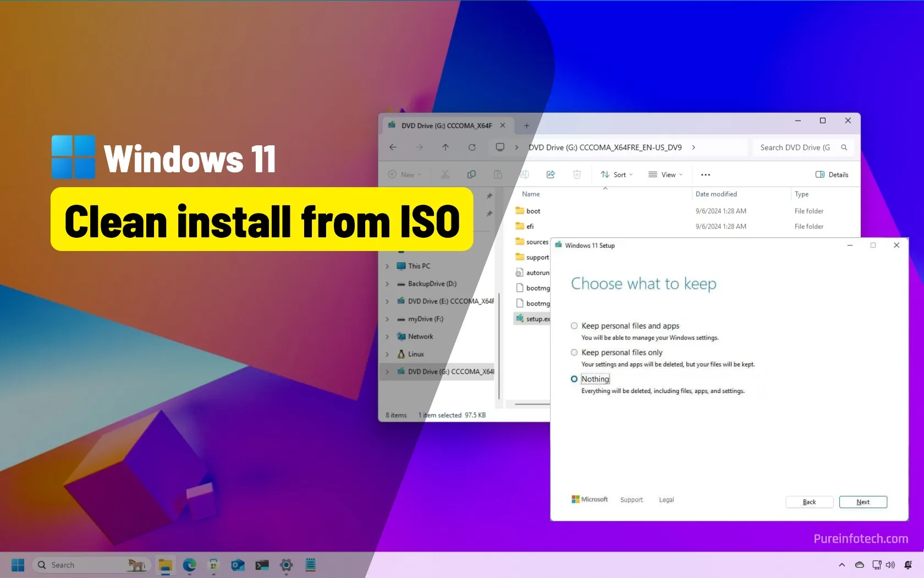924x578 pixels.
Task: Click the Copy icon in Explorer toolbar
Action: 471,175
